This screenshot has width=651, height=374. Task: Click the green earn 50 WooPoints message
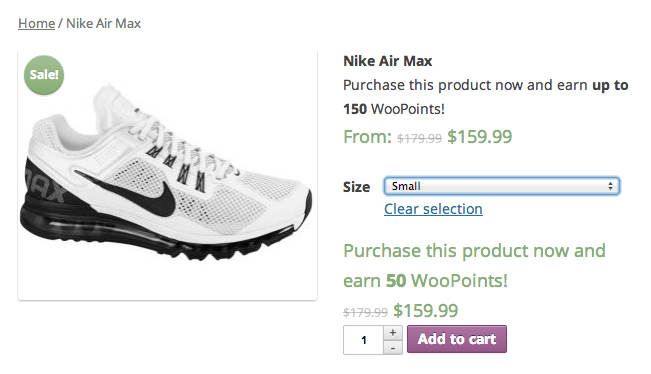point(474,266)
